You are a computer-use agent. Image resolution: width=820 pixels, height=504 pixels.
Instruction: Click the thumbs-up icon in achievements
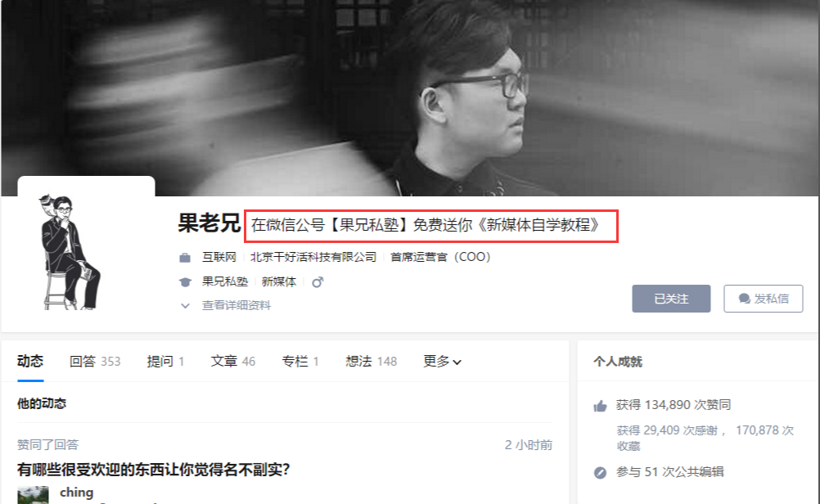coord(600,406)
